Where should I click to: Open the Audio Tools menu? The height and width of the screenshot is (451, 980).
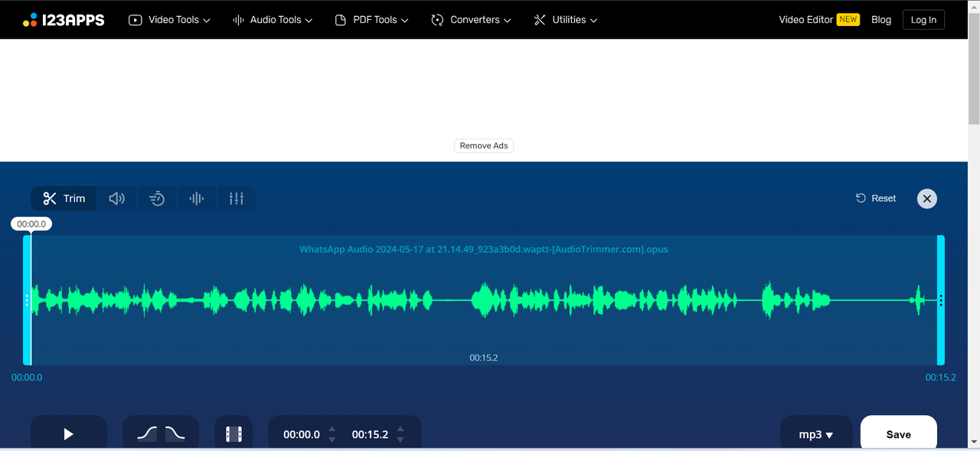[x=273, y=20]
